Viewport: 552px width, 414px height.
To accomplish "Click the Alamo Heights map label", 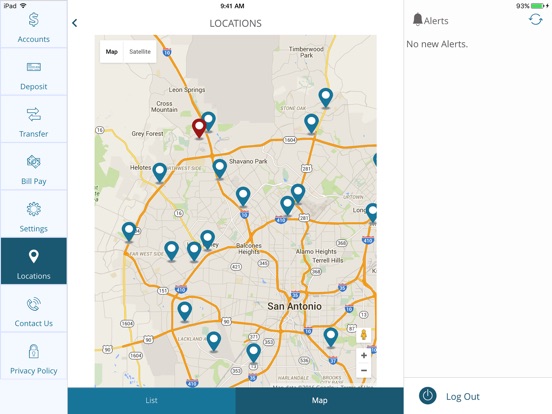I will point(316,251).
